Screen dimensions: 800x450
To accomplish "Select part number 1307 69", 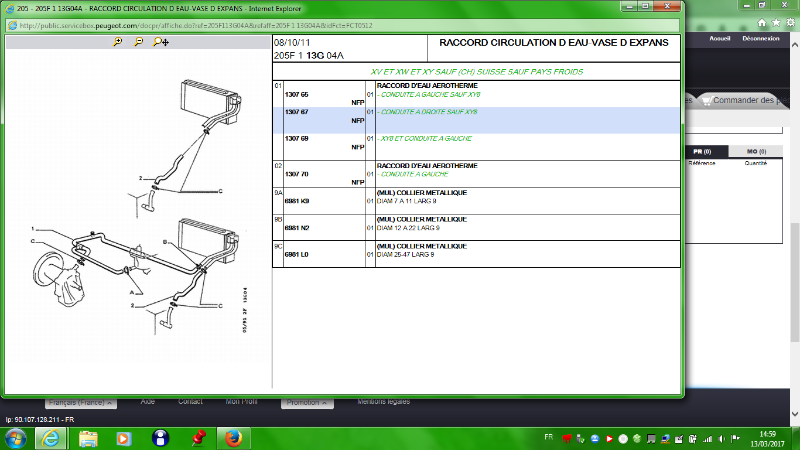I will (296, 138).
